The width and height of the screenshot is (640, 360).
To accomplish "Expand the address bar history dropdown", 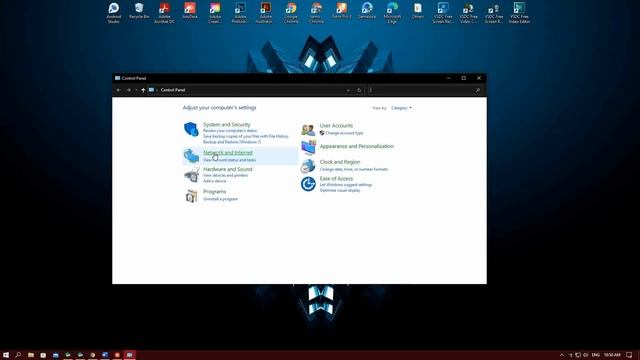I will (348, 90).
